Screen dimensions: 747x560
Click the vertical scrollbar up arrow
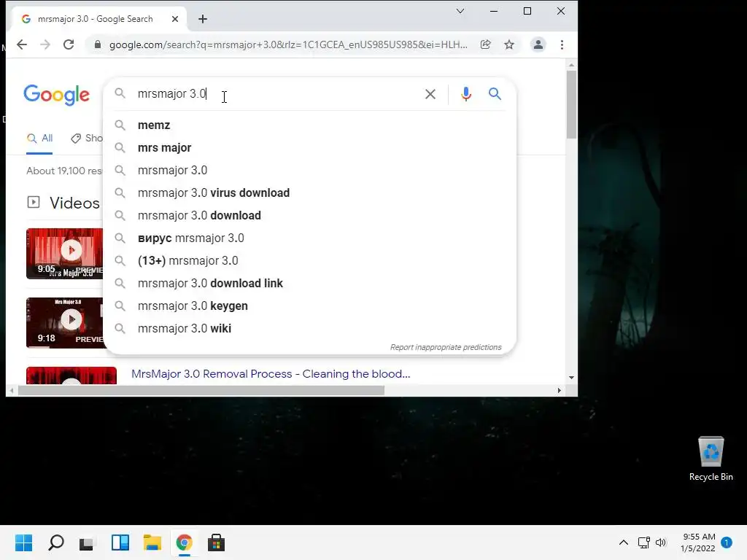(571, 65)
